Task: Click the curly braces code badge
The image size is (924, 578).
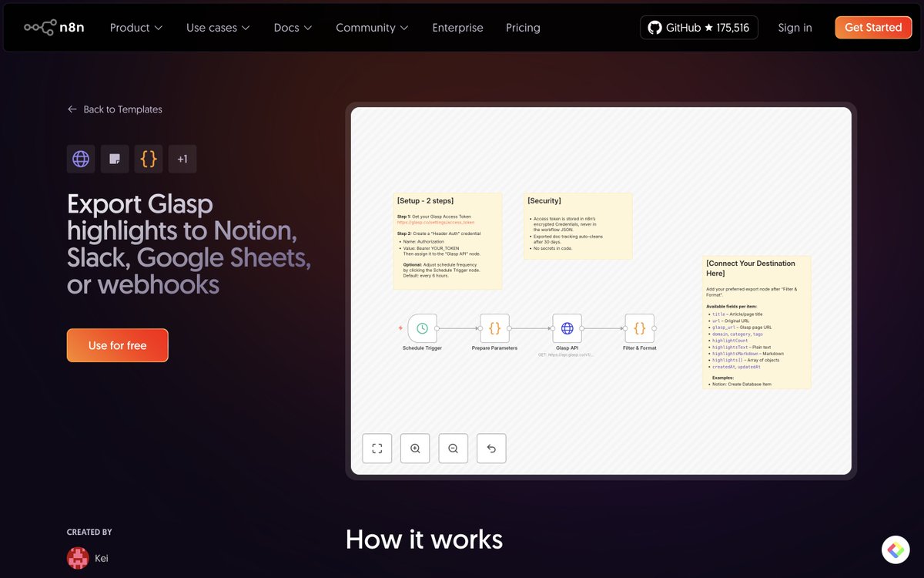Action: (149, 160)
